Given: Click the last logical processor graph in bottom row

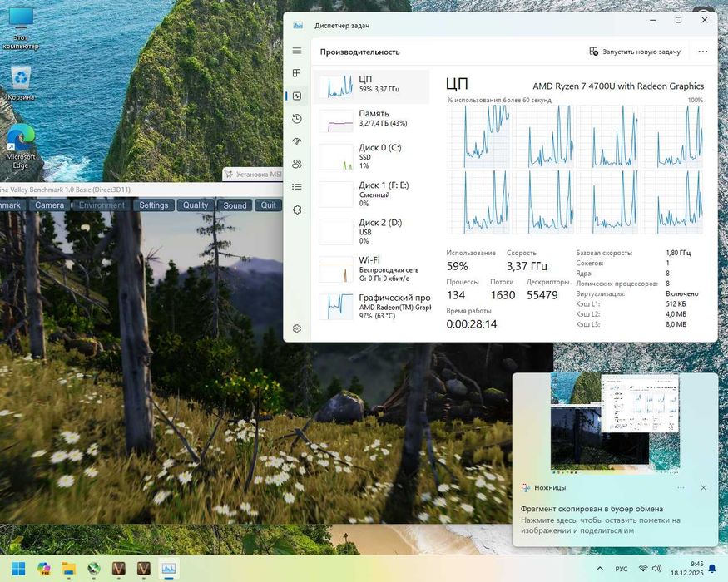Looking at the screenshot, I should (671, 202).
